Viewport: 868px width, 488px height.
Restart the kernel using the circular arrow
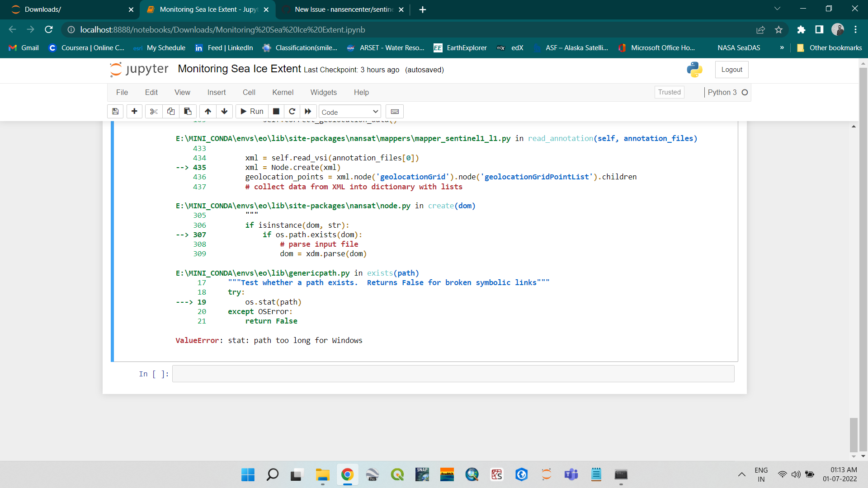pos(292,112)
